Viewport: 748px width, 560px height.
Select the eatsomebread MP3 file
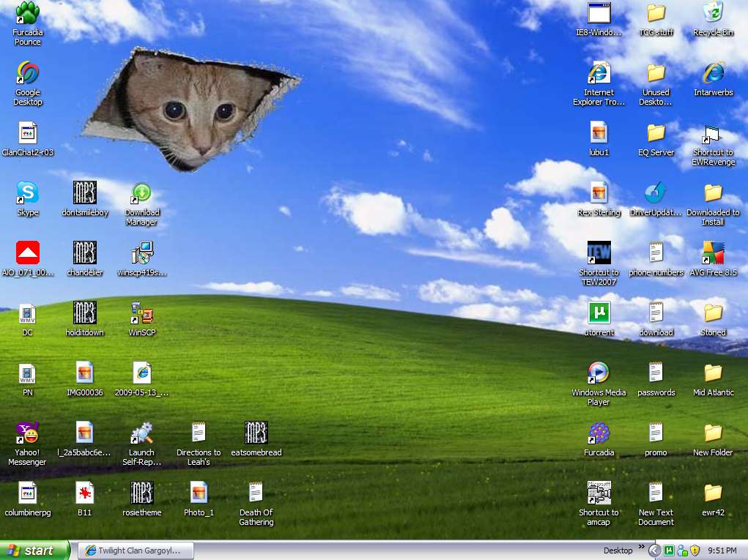click(x=256, y=433)
